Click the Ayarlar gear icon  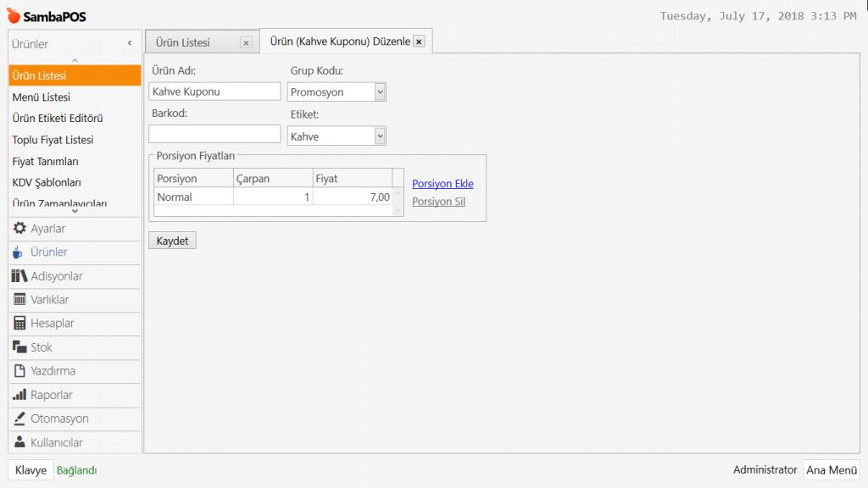pyautogui.click(x=19, y=229)
